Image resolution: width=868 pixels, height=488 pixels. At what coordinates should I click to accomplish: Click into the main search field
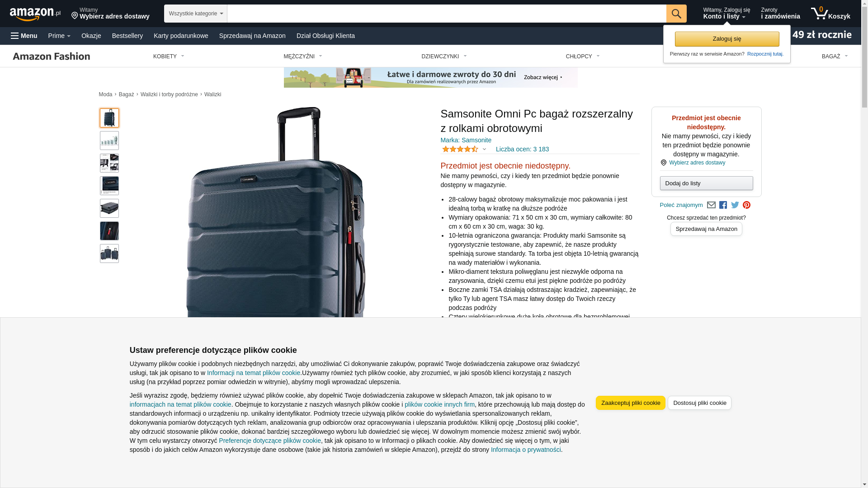[446, 14]
